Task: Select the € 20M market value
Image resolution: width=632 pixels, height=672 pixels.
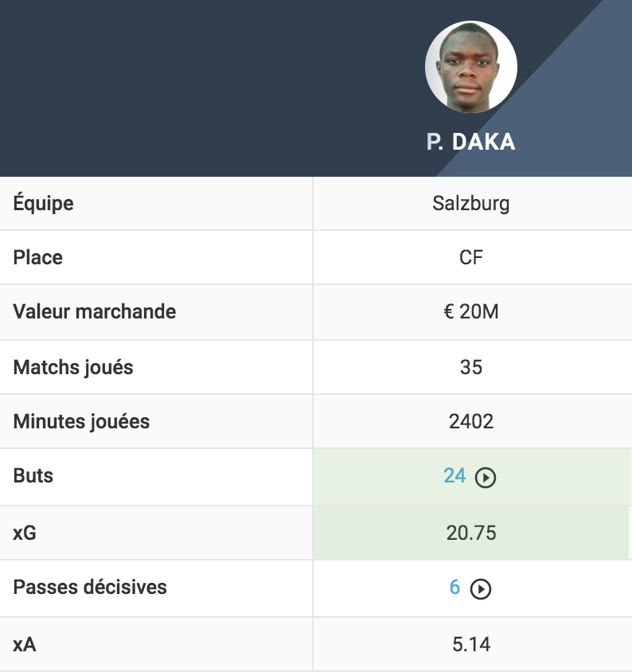Action: [471, 311]
